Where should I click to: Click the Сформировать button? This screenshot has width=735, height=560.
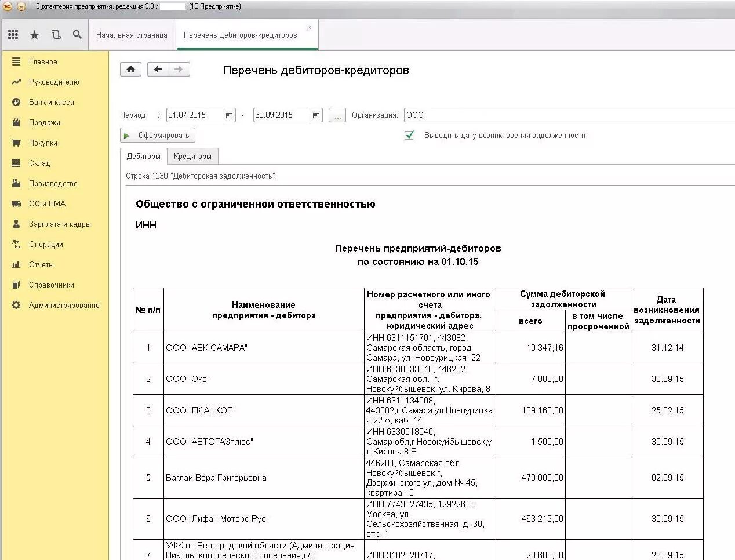tap(158, 135)
